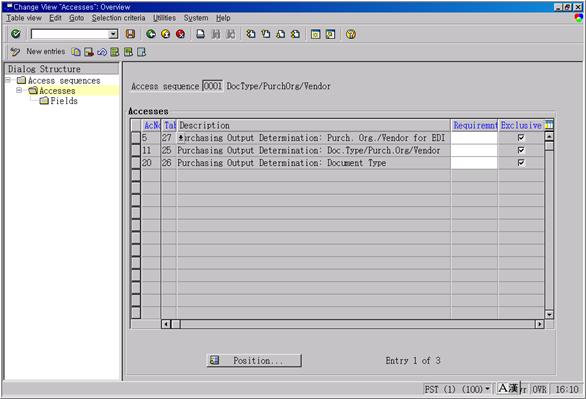This screenshot has width=586, height=399.
Task: Click the Find next binoculars icon
Action: coord(231,34)
